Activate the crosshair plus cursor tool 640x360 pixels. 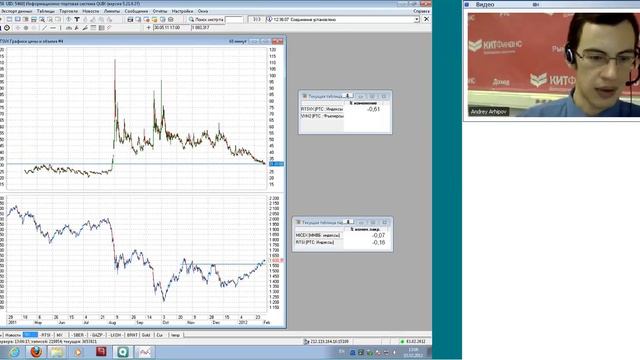(x=149, y=28)
